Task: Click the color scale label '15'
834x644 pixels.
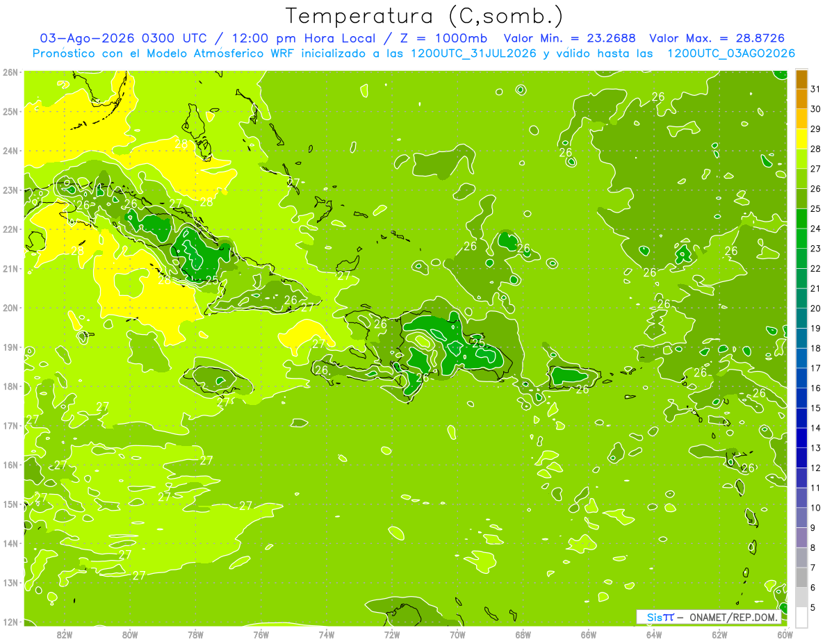Action: [815, 408]
